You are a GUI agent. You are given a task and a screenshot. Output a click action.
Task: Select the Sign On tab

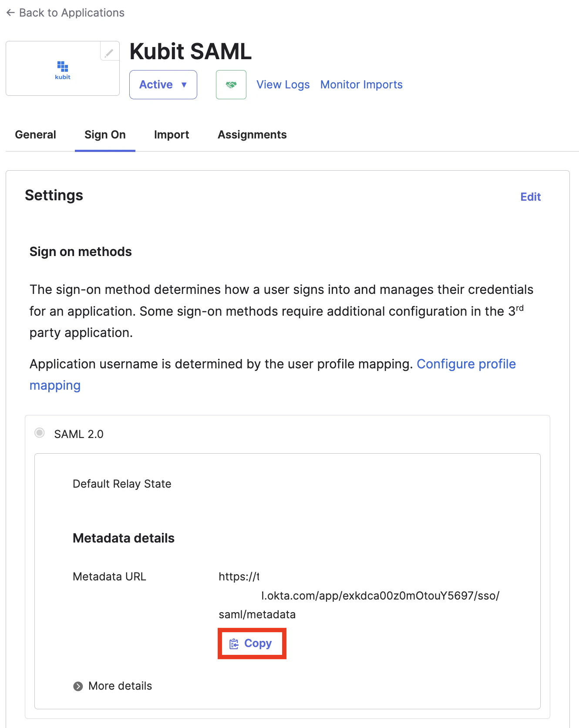pyautogui.click(x=105, y=135)
